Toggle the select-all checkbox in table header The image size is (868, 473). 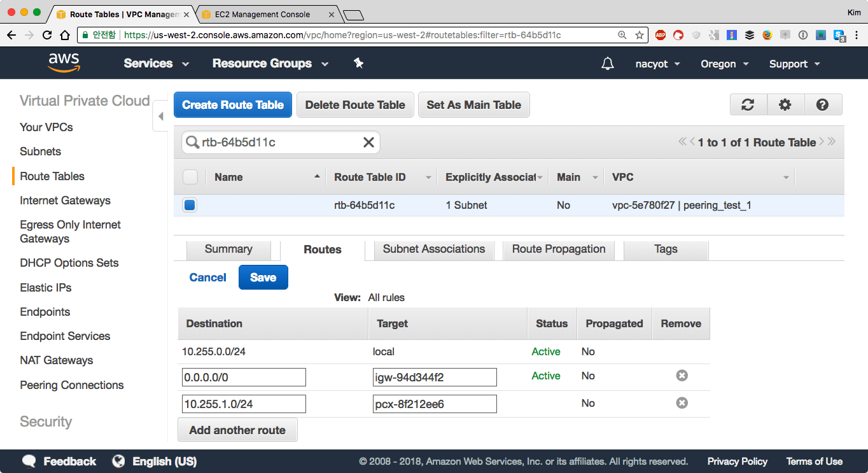tap(190, 177)
